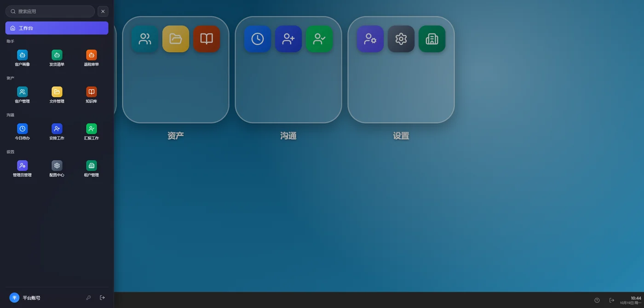Click the building icon in 设置 desktop group
This screenshot has width=644, height=308.
432,39
